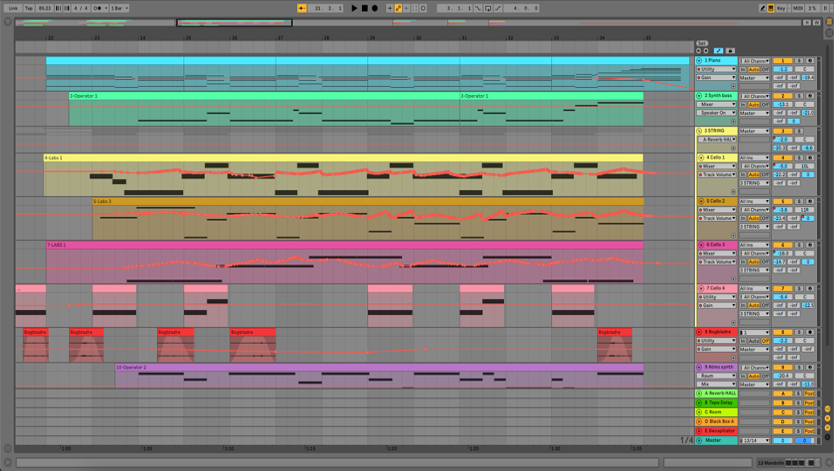834x471 pixels.
Task: Click the lock envelopes icon
Action: [730, 51]
